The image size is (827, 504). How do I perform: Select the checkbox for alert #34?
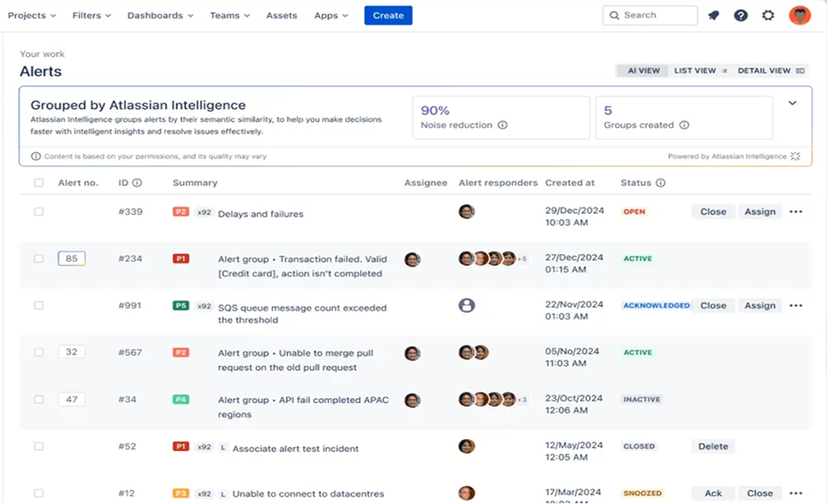[x=38, y=400]
